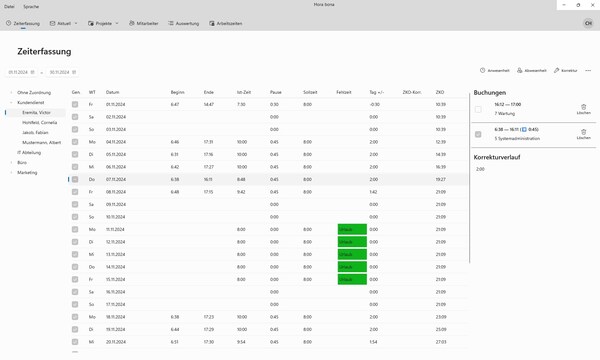The width and height of the screenshot is (600, 360).
Task: Click the Datum column header
Action: (112, 92)
